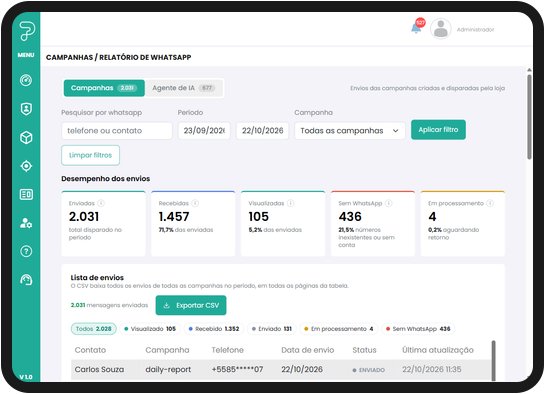This screenshot has height=394, width=545.
Task: Expand the Todas as campanhas dropdown
Action: pos(350,131)
